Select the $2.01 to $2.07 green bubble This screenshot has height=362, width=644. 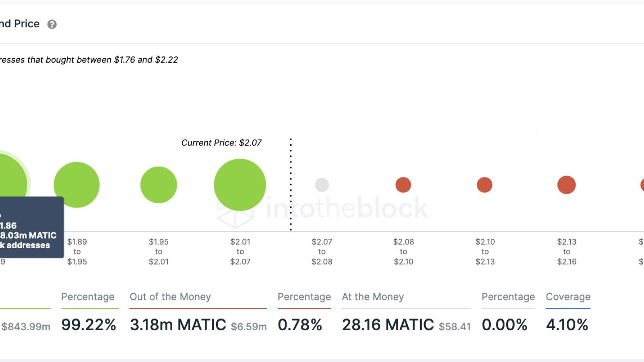[x=240, y=185]
